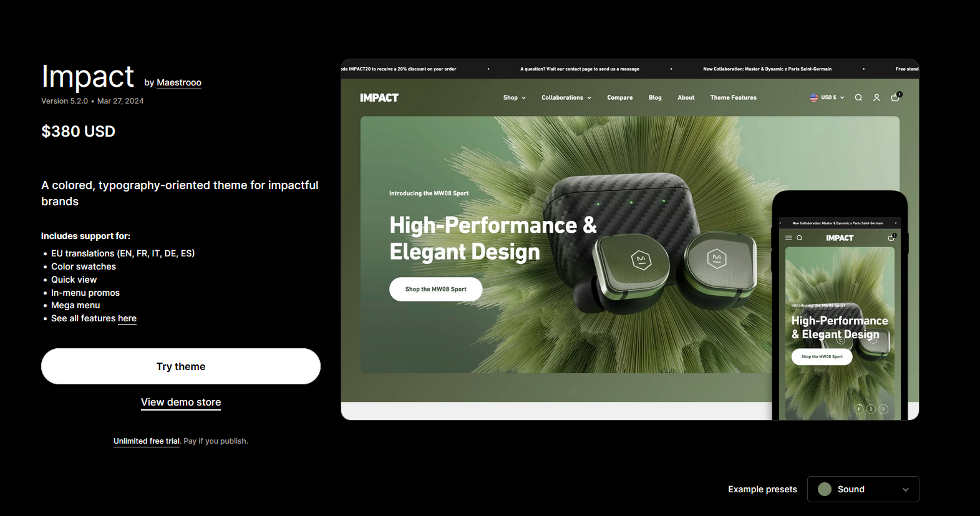This screenshot has width=980, height=516.
Task: Click the 'Mar 27, 2024' release date
Action: 120,100
